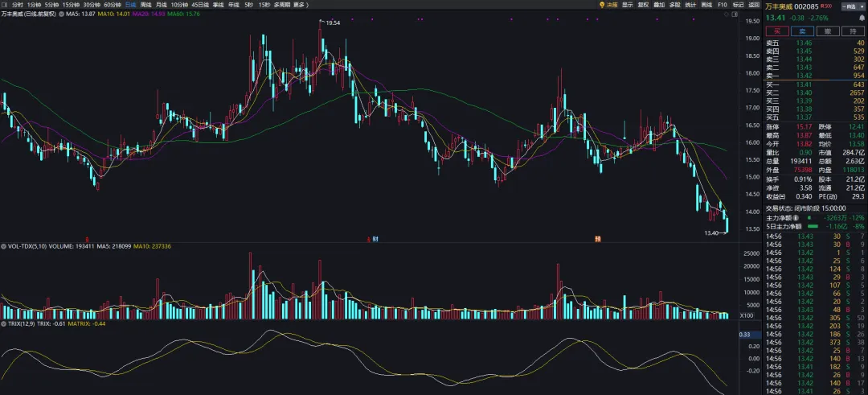Switch to the 1分钟 timeframe

click(35, 5)
